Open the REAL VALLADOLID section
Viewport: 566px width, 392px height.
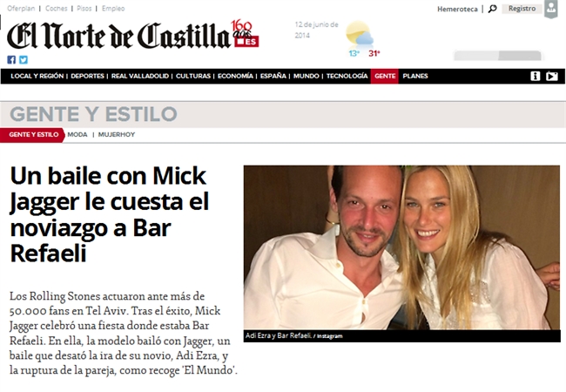[140, 76]
